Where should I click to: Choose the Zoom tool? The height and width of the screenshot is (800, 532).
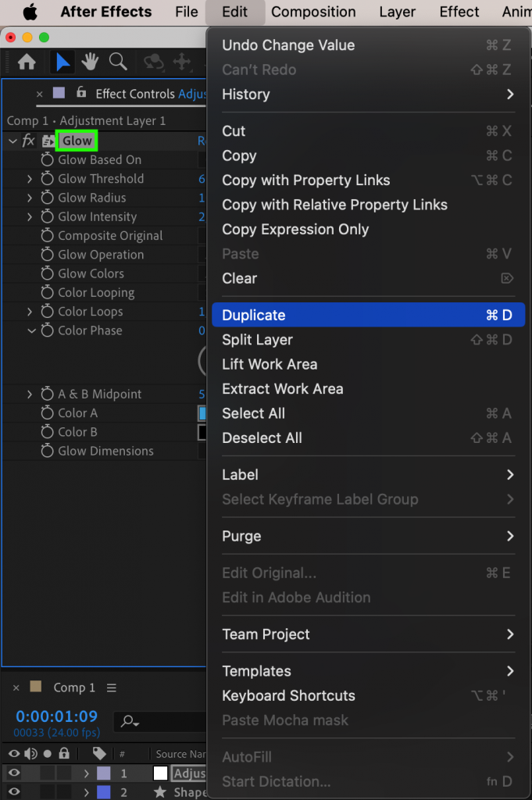click(x=118, y=62)
